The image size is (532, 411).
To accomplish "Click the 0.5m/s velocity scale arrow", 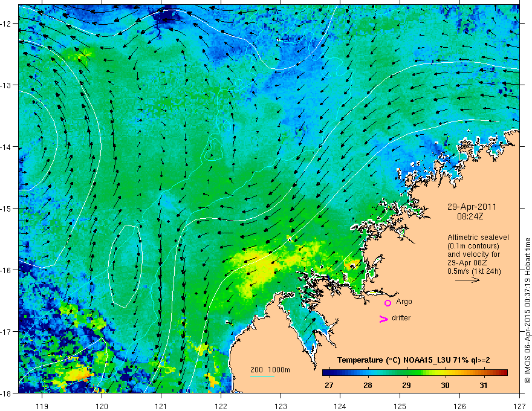I will [x=467, y=280].
